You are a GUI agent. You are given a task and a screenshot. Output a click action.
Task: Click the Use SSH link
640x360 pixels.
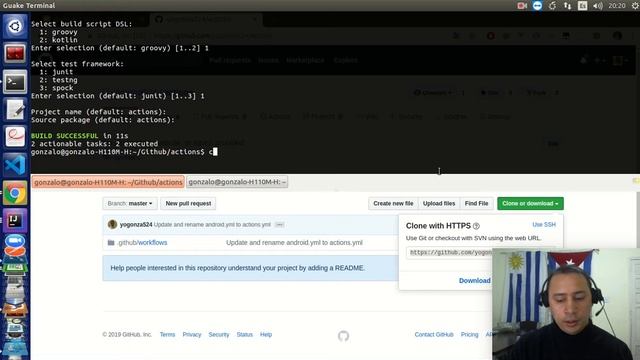click(544, 224)
